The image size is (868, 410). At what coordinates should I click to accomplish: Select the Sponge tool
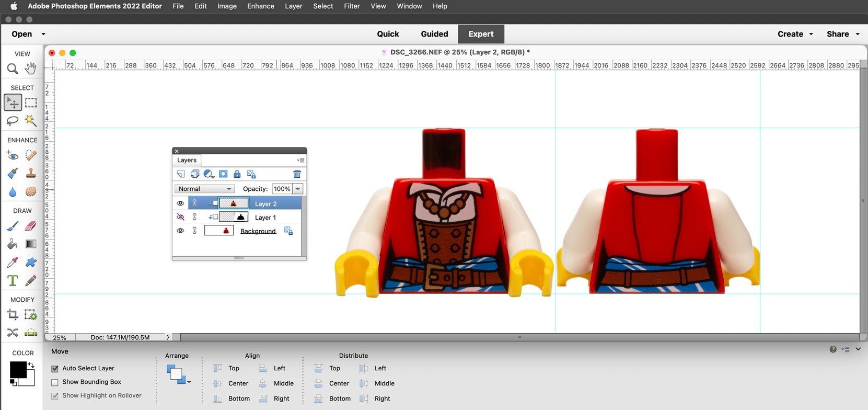click(x=31, y=192)
